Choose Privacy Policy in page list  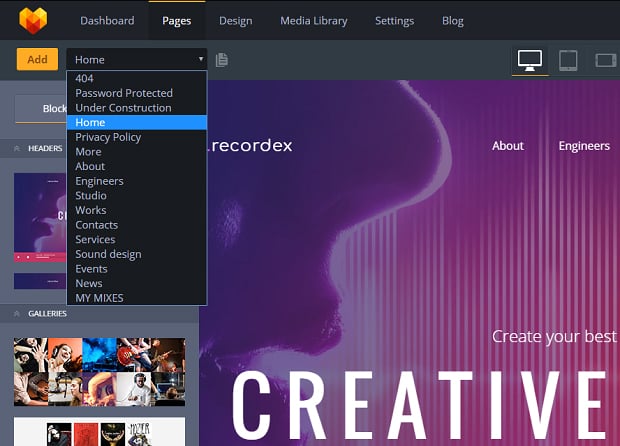pyautogui.click(x=108, y=137)
